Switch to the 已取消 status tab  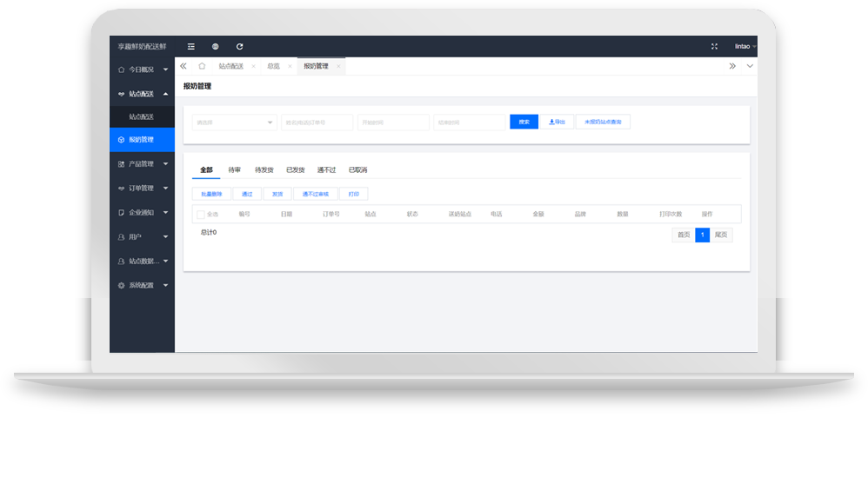click(x=357, y=169)
